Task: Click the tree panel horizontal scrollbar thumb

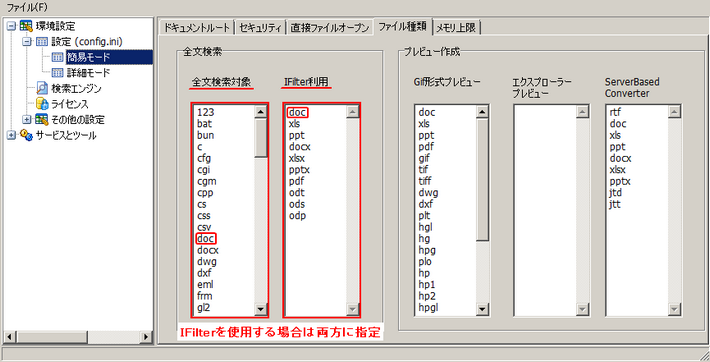Action: click(x=52, y=337)
